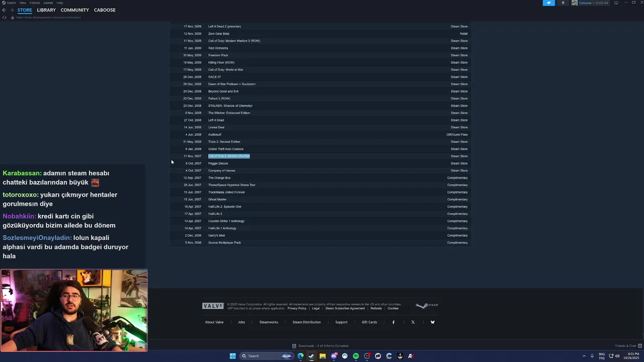Switch to Steam in the taskbar
Screen dimensions: 644x362
(x=311, y=356)
